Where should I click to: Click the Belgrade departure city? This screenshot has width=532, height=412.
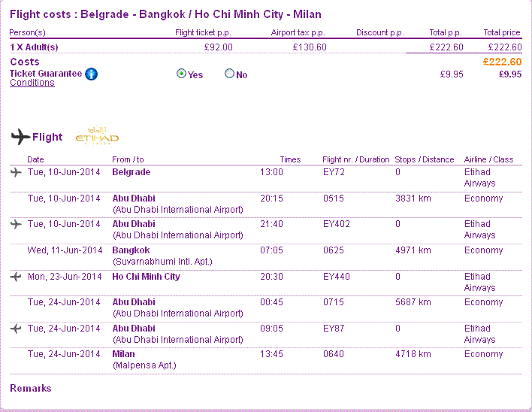coord(131,172)
